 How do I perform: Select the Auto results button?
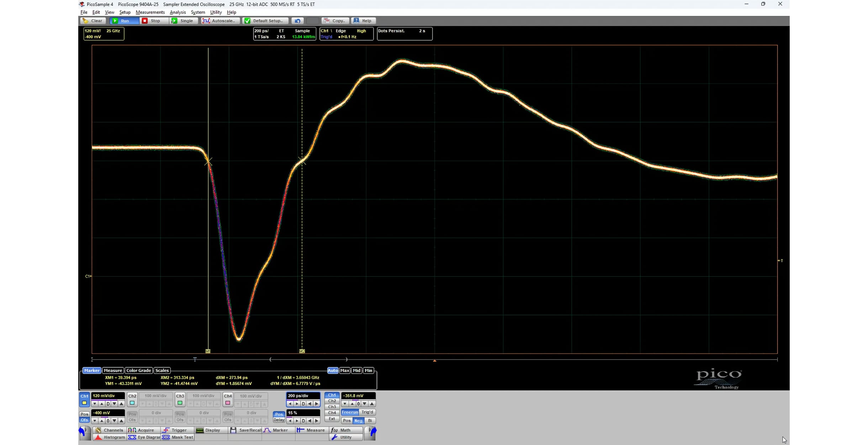click(333, 371)
